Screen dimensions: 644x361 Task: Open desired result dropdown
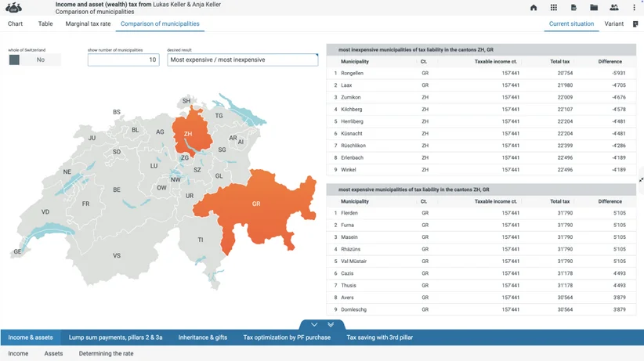(242, 60)
